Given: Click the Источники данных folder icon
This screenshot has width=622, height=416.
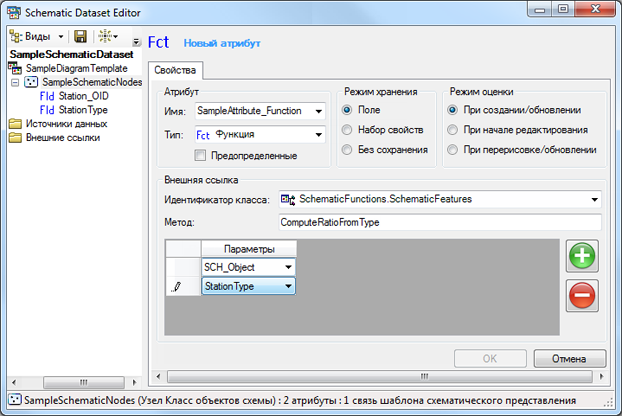Looking at the screenshot, I should click(15, 124).
